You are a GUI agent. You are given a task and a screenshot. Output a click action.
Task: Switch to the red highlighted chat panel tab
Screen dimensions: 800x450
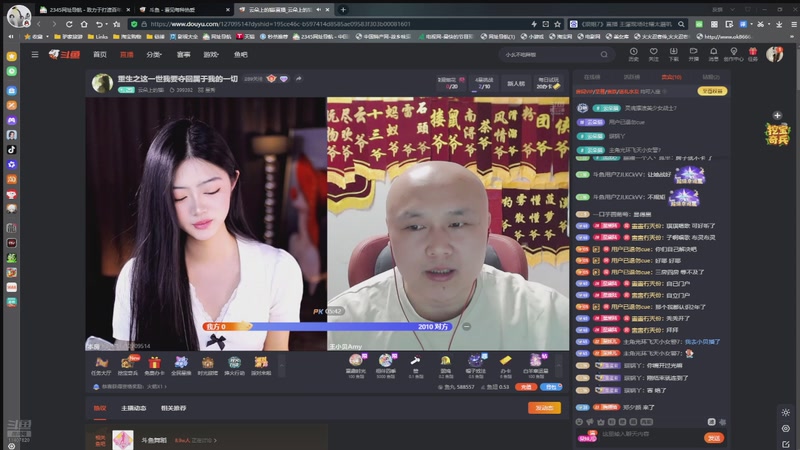(671, 77)
